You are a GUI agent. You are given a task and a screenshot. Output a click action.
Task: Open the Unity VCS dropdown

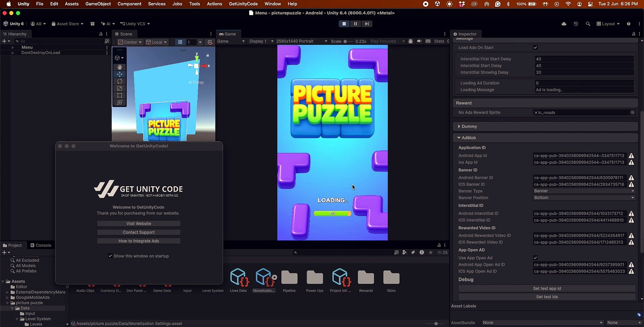click(x=135, y=24)
